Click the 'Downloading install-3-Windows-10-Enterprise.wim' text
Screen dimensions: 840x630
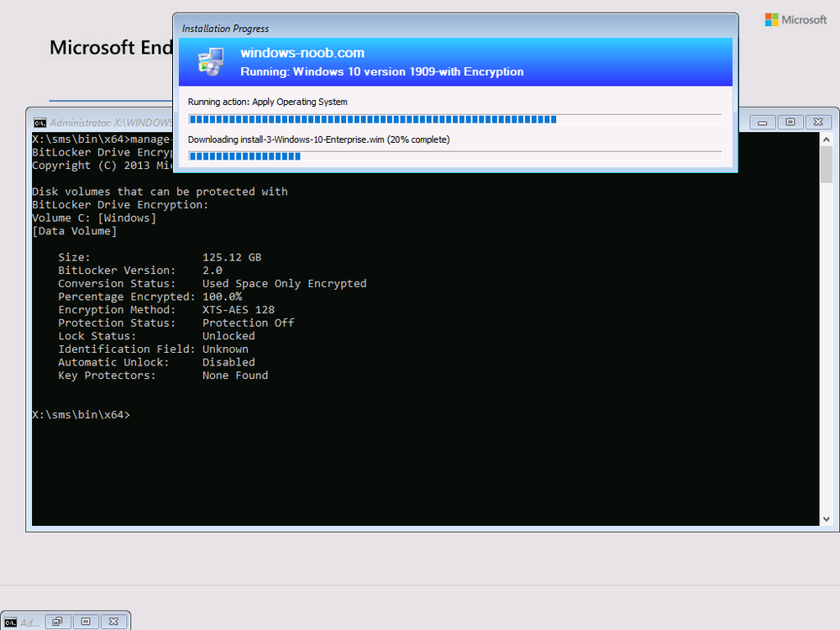(318, 139)
